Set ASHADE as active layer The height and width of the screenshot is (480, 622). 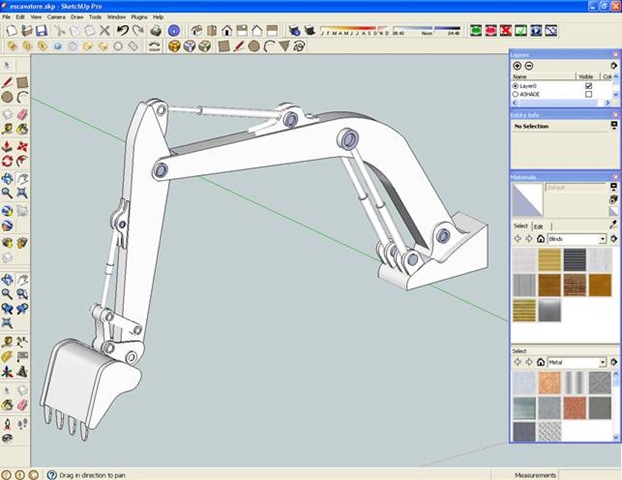pyautogui.click(x=515, y=95)
